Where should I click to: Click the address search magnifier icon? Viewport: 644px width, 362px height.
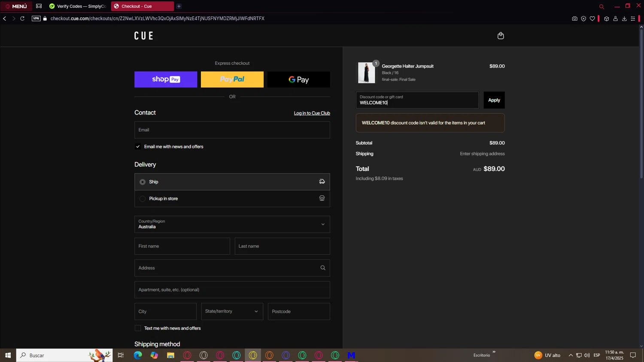(323, 268)
